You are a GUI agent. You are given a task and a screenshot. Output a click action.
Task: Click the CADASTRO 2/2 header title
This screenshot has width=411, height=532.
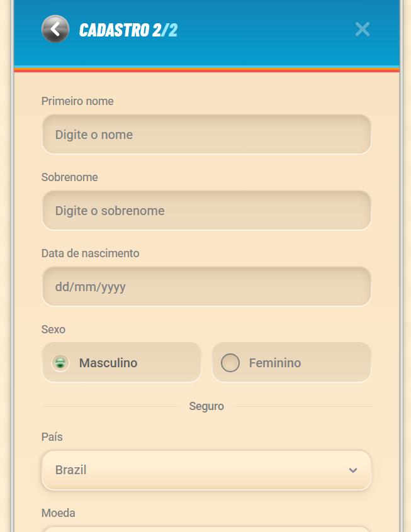click(x=128, y=30)
